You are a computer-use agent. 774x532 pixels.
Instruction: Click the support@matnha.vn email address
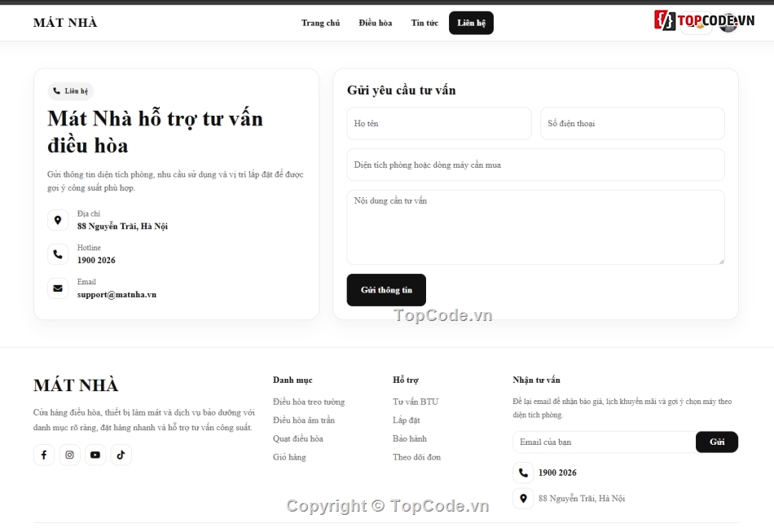[117, 295]
